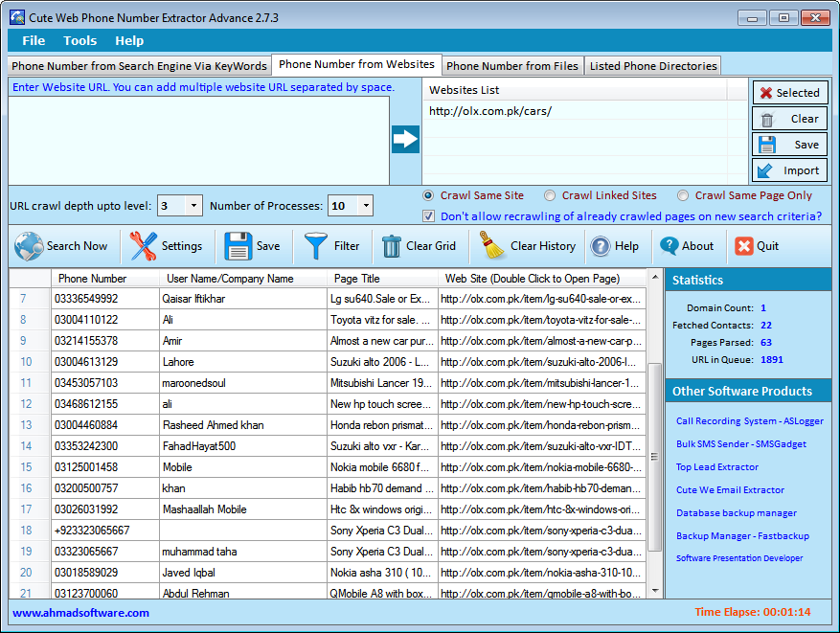Image resolution: width=840 pixels, height=633 pixels.
Task: Click the Quit red X icon
Action: (744, 246)
